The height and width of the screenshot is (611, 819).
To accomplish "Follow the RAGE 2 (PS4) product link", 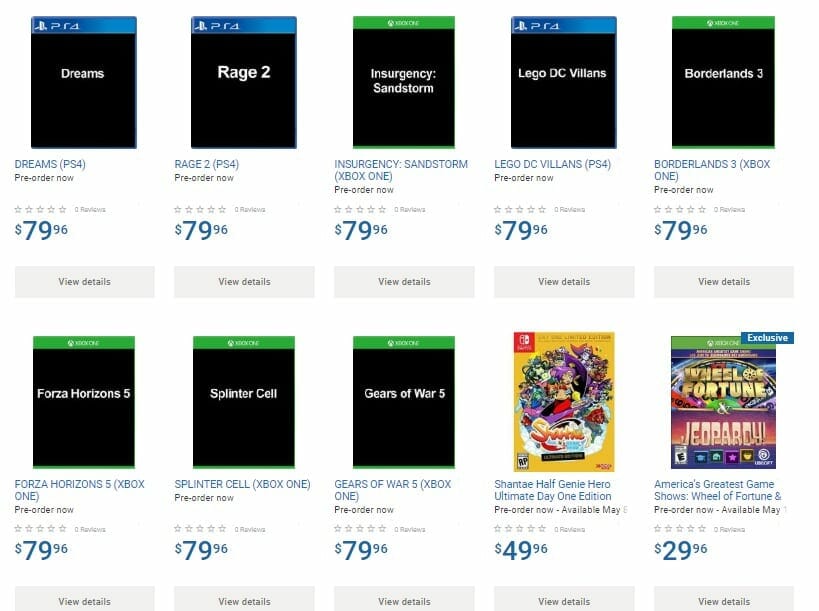I will coord(207,164).
